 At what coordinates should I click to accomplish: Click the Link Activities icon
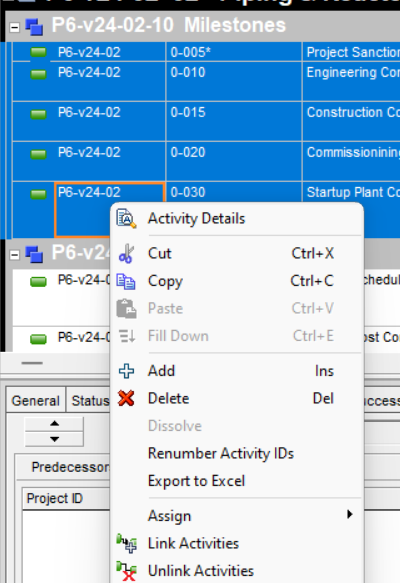[126, 543]
